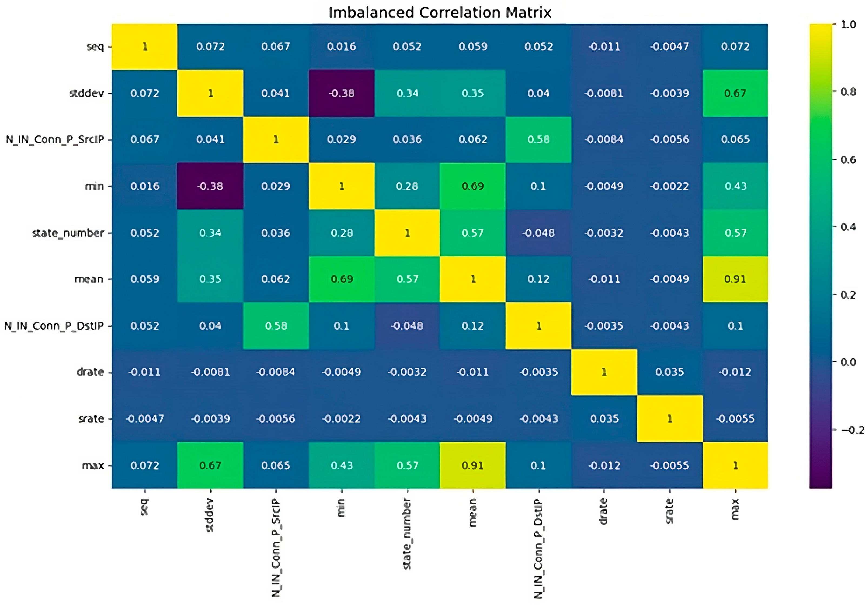868x605 pixels.
Task: Click the -0.048 cell in state_number row
Action: click(x=538, y=233)
